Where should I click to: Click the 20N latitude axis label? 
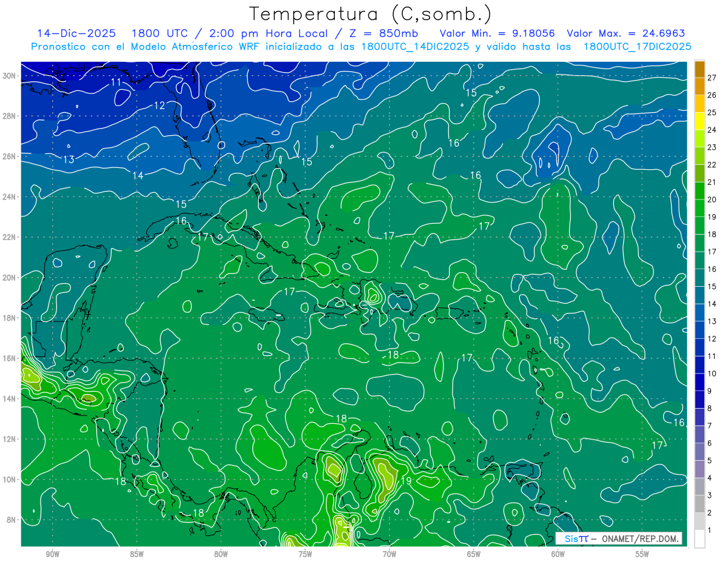coord(10,278)
